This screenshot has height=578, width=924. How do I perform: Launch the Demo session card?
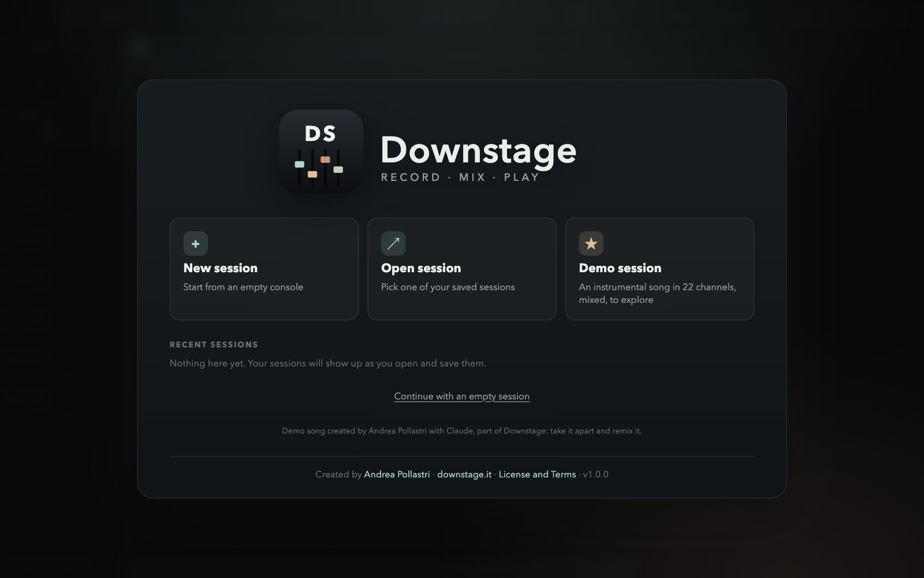click(660, 269)
